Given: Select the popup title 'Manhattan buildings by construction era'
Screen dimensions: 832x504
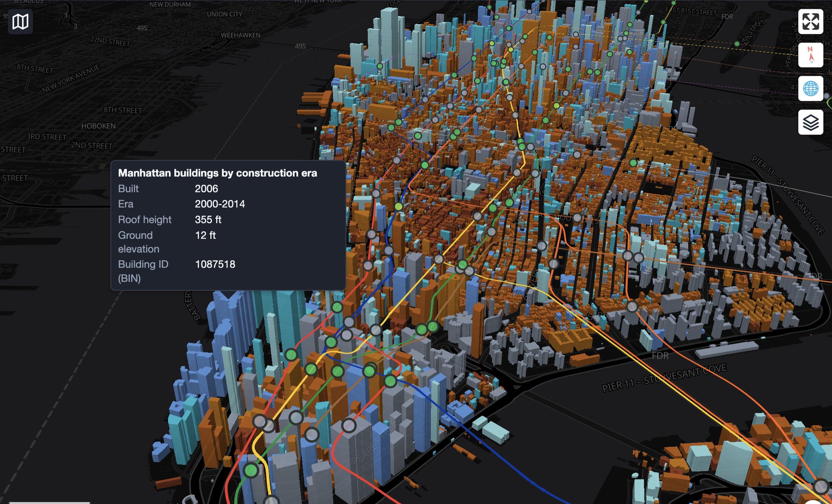Looking at the screenshot, I should 218,173.
